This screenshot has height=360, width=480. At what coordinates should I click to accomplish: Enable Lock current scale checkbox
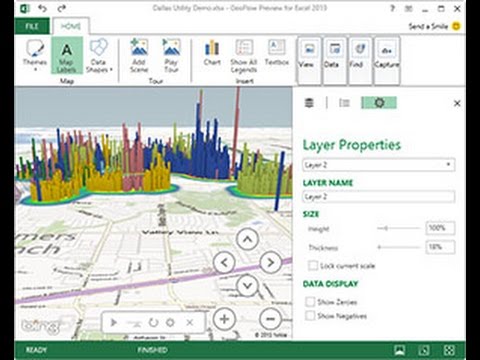coord(313,266)
